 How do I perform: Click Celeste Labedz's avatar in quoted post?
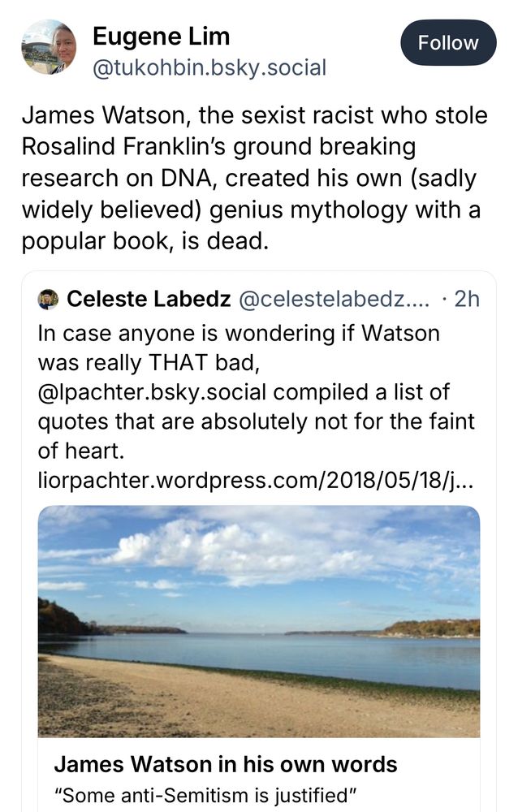49,299
